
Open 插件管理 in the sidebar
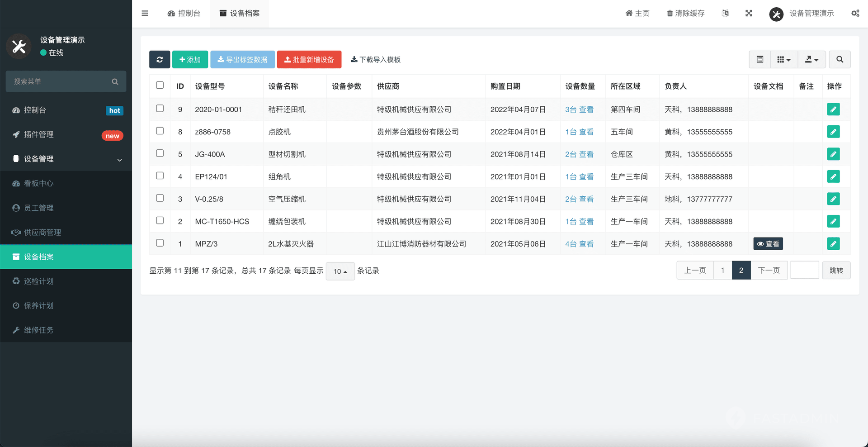(66, 134)
